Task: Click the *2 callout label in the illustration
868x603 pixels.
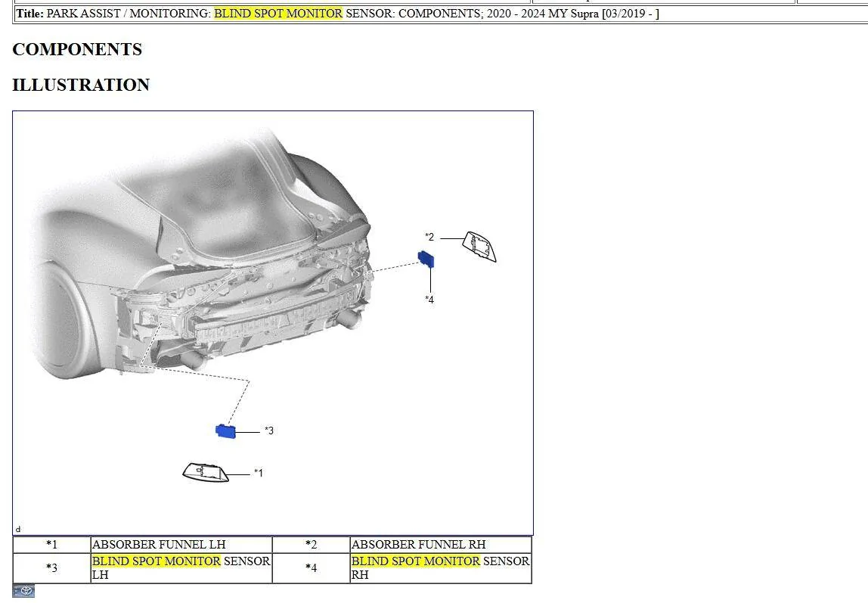Action: 429,237
